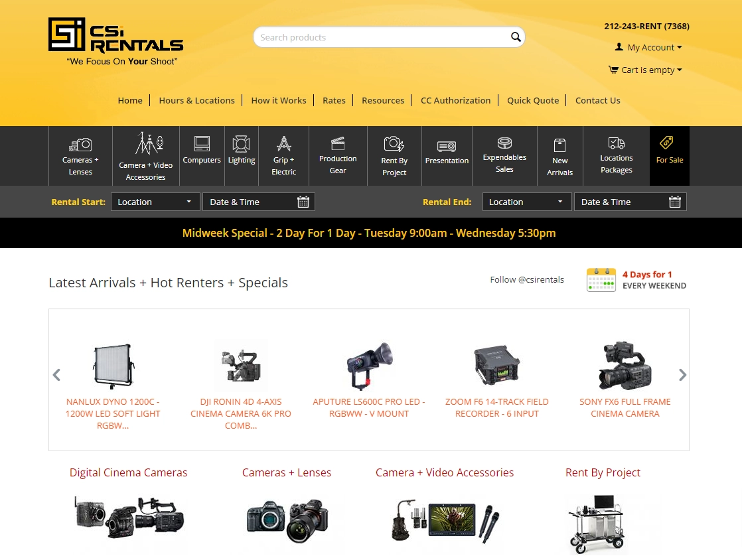Open the Rental End calendar icon
Viewport: 742px width, 560px height.
point(675,202)
